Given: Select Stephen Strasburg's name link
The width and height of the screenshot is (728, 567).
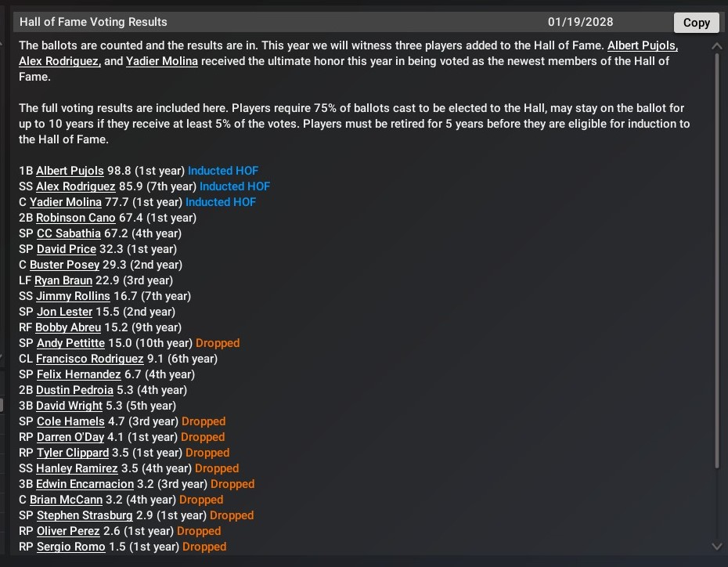Looking at the screenshot, I should point(85,515).
